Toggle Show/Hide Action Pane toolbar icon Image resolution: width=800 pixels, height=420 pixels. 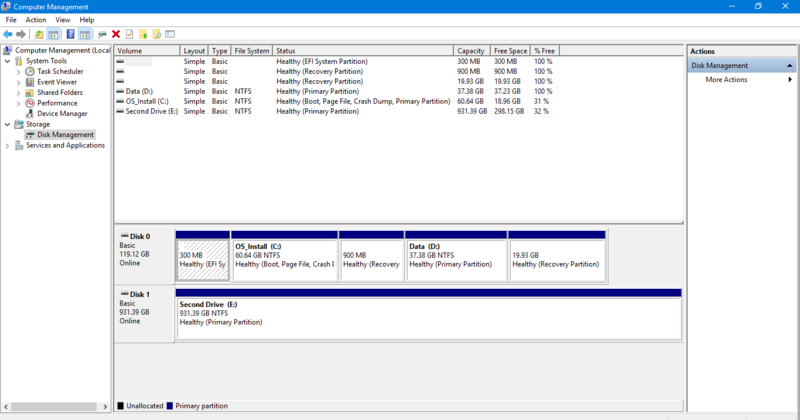85,34
